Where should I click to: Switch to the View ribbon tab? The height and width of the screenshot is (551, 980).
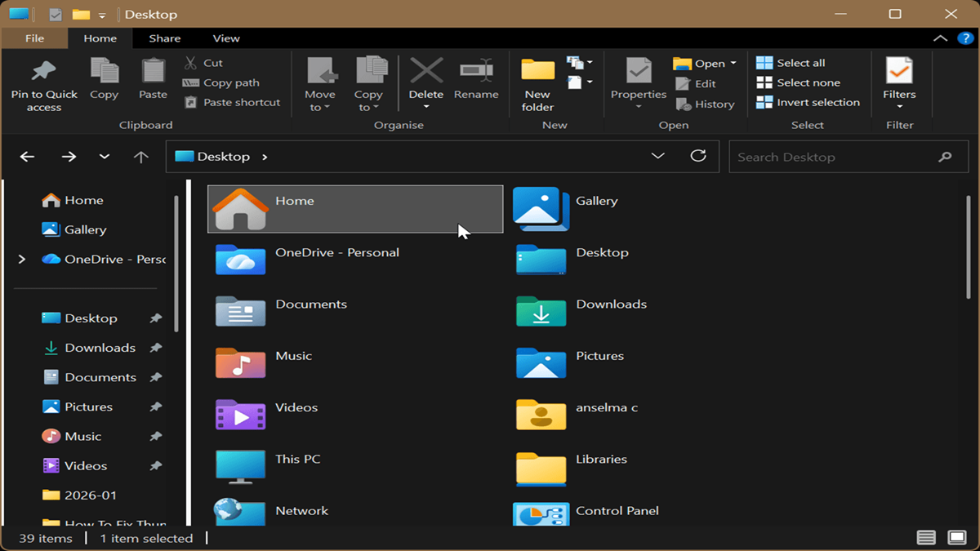(226, 38)
